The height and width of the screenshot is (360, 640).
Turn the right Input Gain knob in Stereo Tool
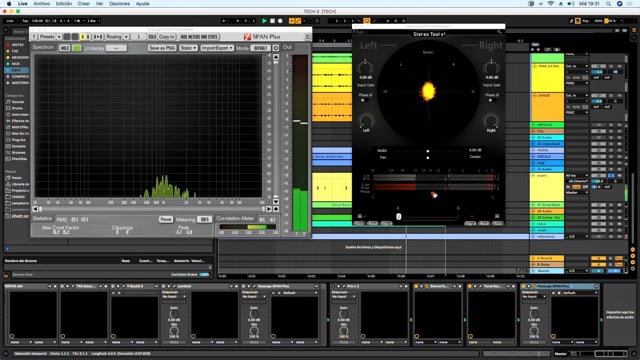point(491,67)
